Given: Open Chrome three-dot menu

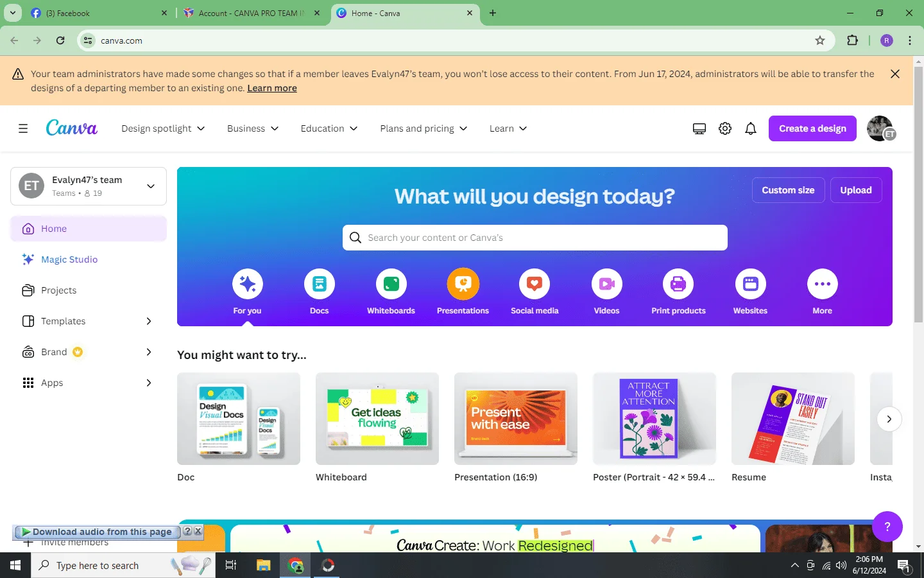Looking at the screenshot, I should (x=910, y=40).
